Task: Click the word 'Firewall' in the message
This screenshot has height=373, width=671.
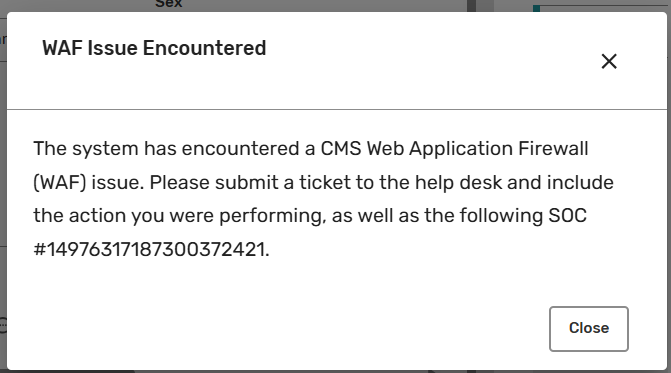Action: 553,149
